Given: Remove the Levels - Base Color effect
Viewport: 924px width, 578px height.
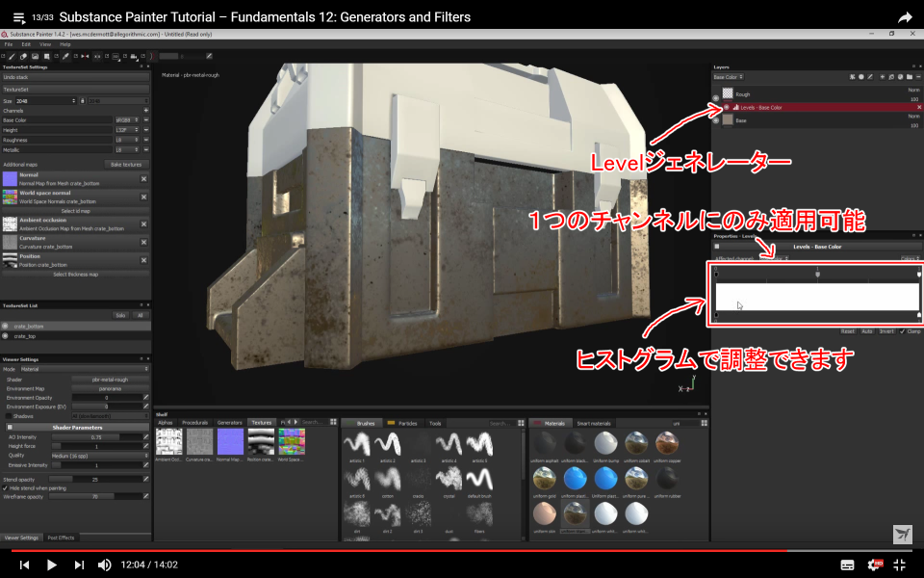Looking at the screenshot, I should click(918, 107).
